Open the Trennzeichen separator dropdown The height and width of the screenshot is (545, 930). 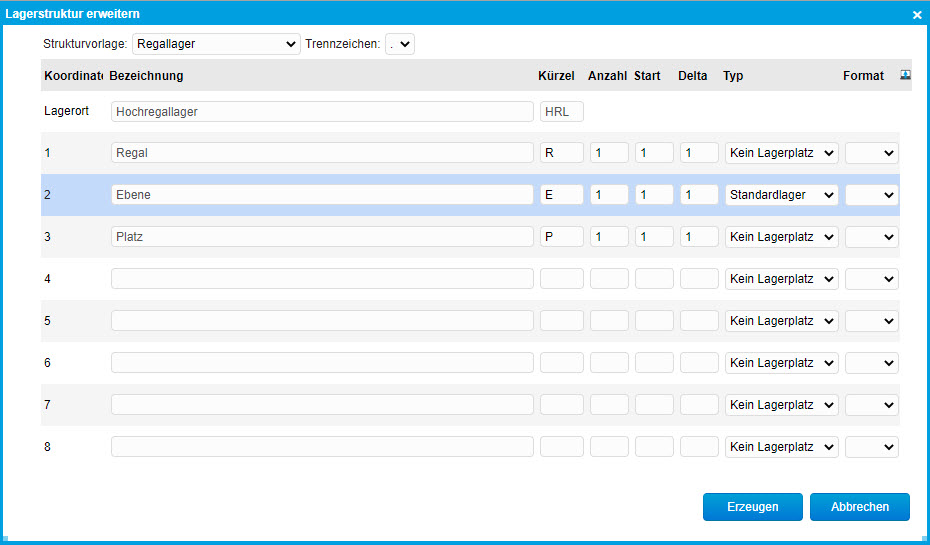(x=400, y=44)
